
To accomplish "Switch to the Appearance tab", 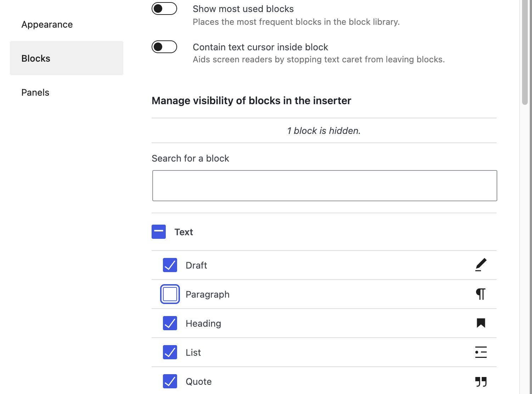I will (47, 24).
